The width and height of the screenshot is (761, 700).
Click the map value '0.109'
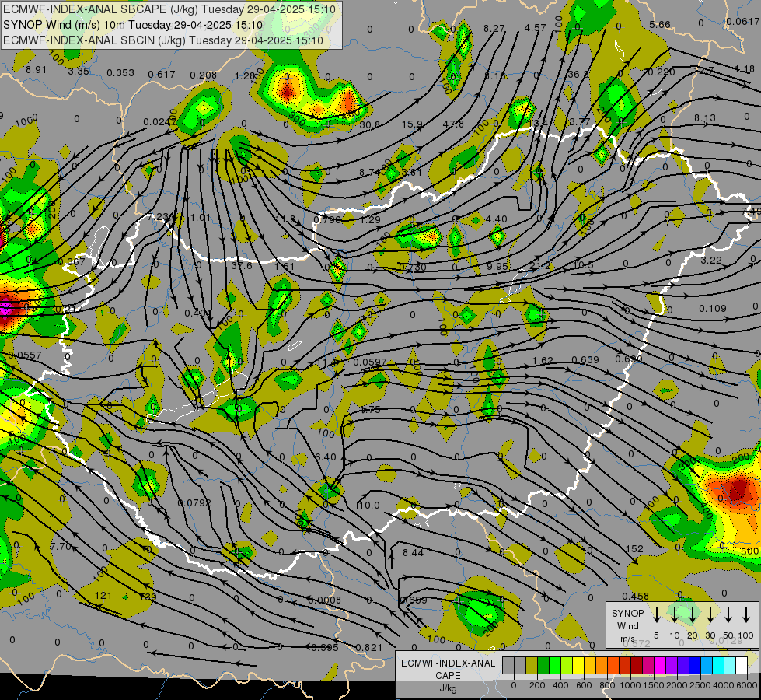(713, 309)
